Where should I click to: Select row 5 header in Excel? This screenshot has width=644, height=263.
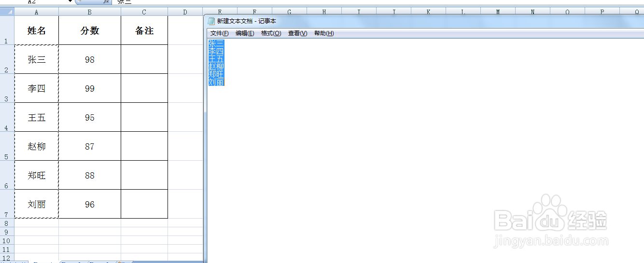click(x=7, y=146)
